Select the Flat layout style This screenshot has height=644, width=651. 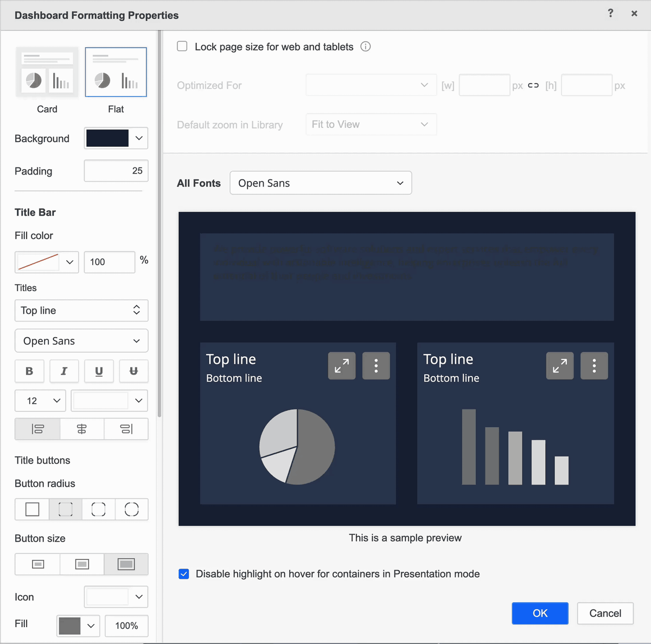pyautogui.click(x=116, y=72)
